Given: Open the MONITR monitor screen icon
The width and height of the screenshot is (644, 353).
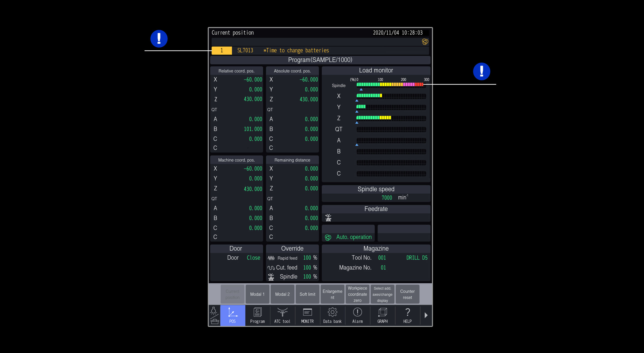Looking at the screenshot, I should [x=307, y=315].
